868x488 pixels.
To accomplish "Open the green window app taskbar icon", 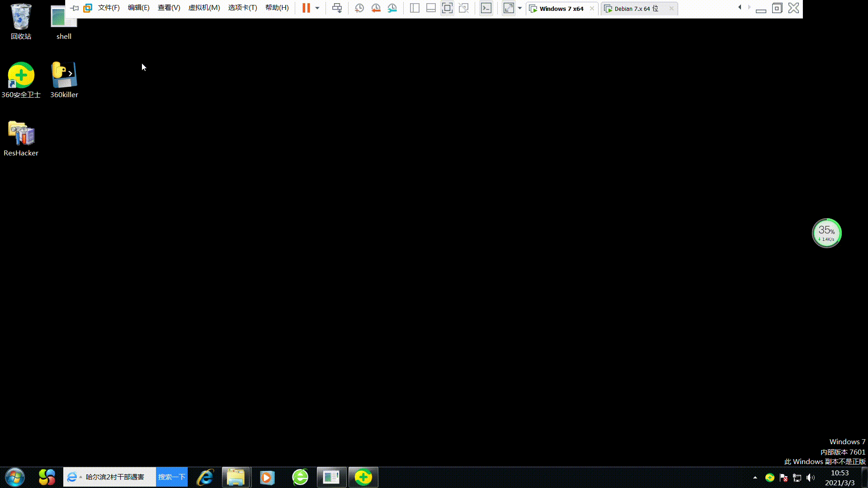I will (331, 477).
